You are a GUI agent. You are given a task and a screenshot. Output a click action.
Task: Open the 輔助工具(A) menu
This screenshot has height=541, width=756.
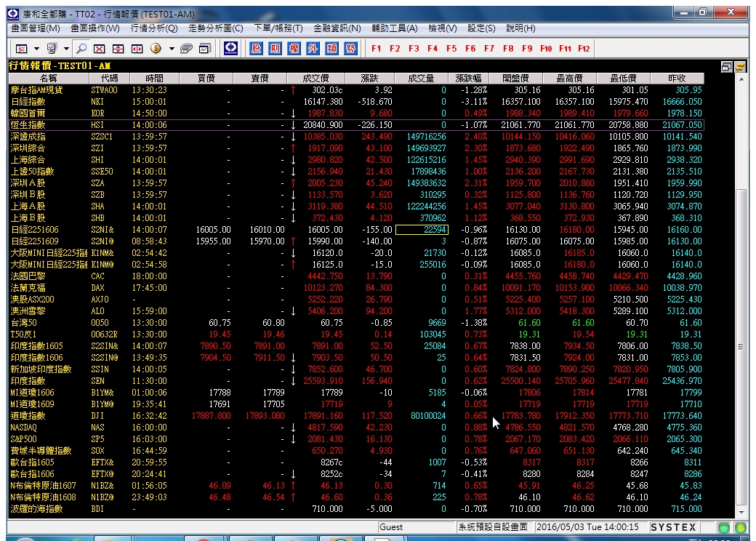click(x=395, y=28)
